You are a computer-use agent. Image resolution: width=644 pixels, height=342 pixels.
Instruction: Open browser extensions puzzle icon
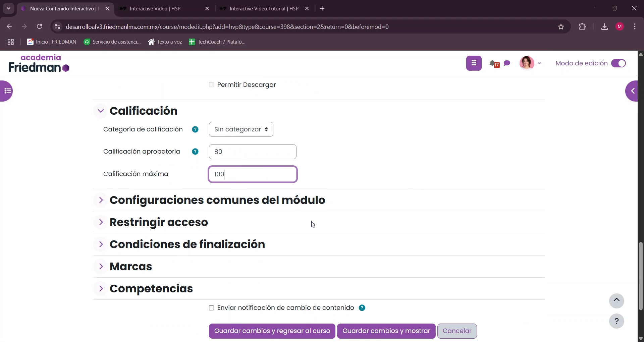pos(583,27)
